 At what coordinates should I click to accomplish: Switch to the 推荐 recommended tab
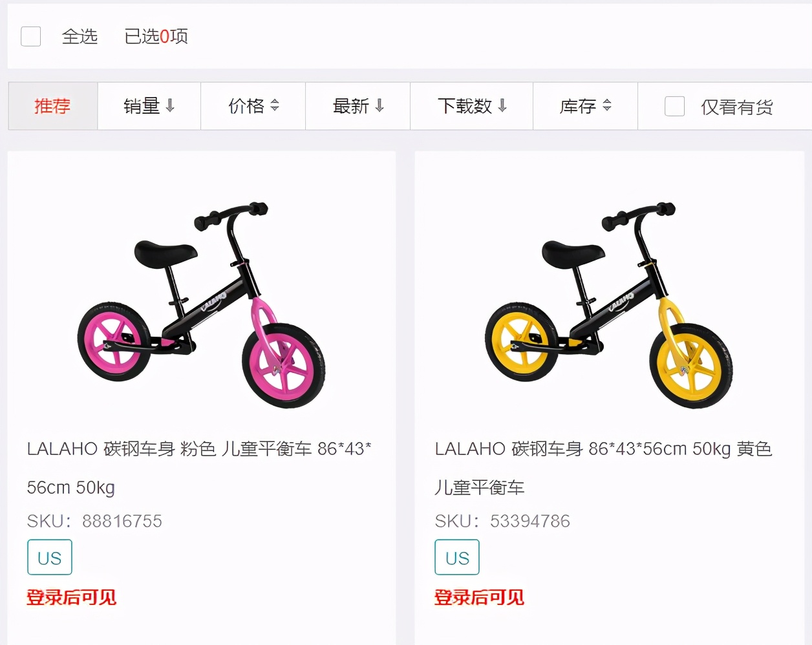52,106
